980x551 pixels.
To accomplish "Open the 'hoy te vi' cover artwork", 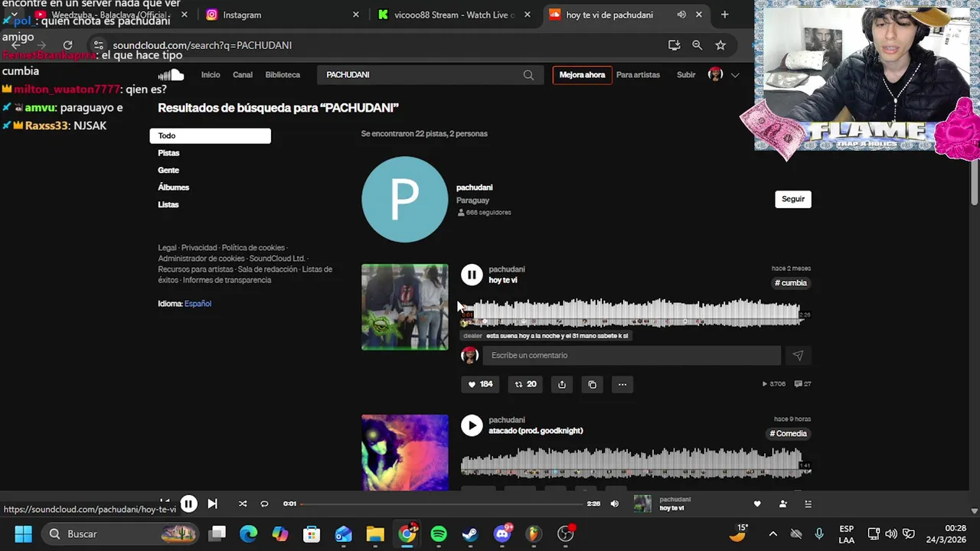I will [404, 307].
